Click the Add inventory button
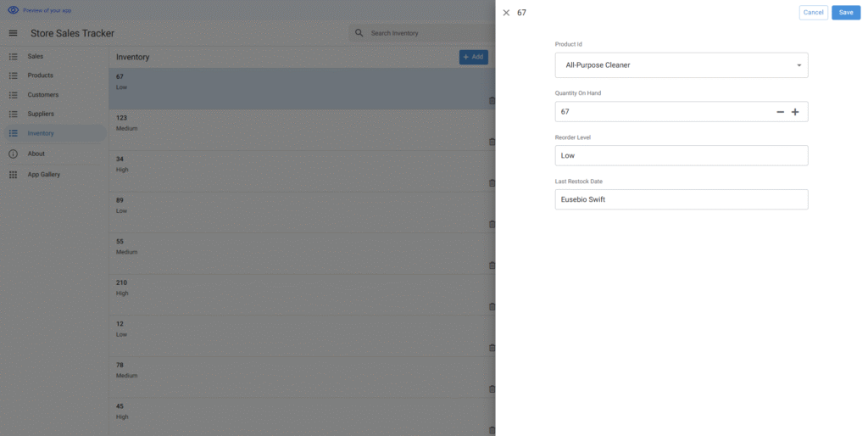This screenshot has width=868, height=436. [x=473, y=57]
